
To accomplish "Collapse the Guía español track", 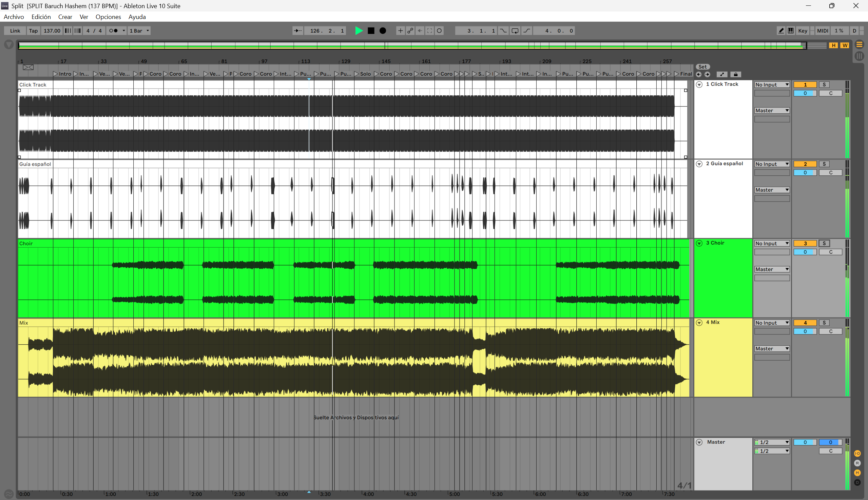I will click(x=699, y=164).
